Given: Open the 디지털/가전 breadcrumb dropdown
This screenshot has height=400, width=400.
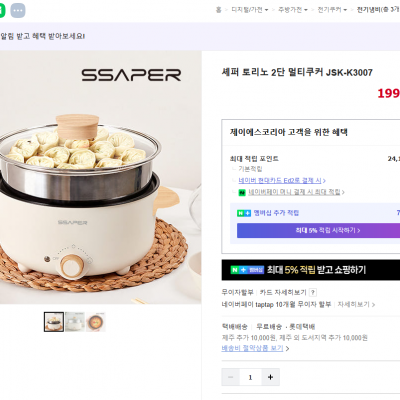Looking at the screenshot, I should (250, 10).
